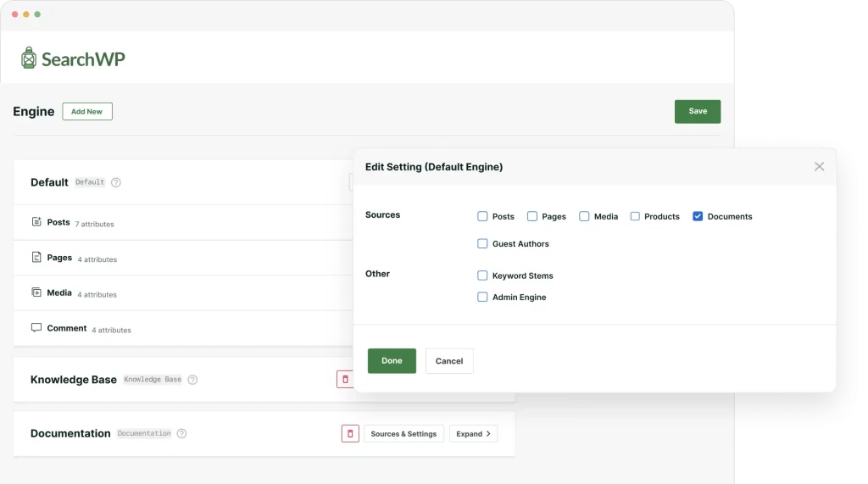The image size is (868, 484).
Task: Click the green macOS maximize dot
Action: coord(37,14)
